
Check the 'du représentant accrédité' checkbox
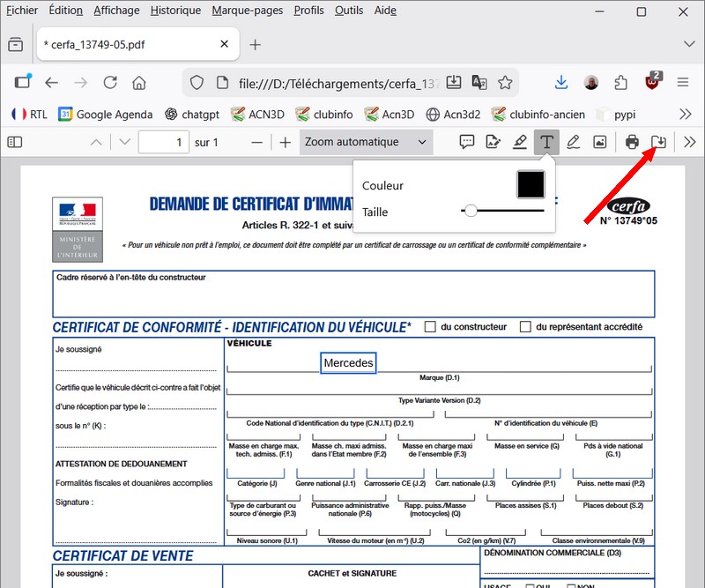click(525, 327)
